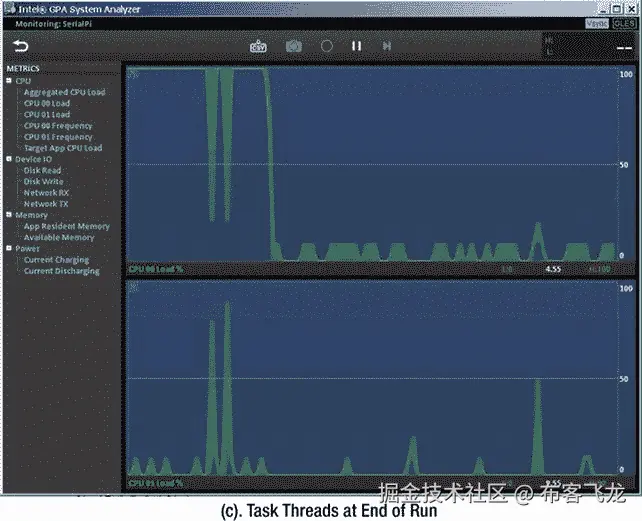Select Available Memory metric
642x521 pixels.
[59, 237]
